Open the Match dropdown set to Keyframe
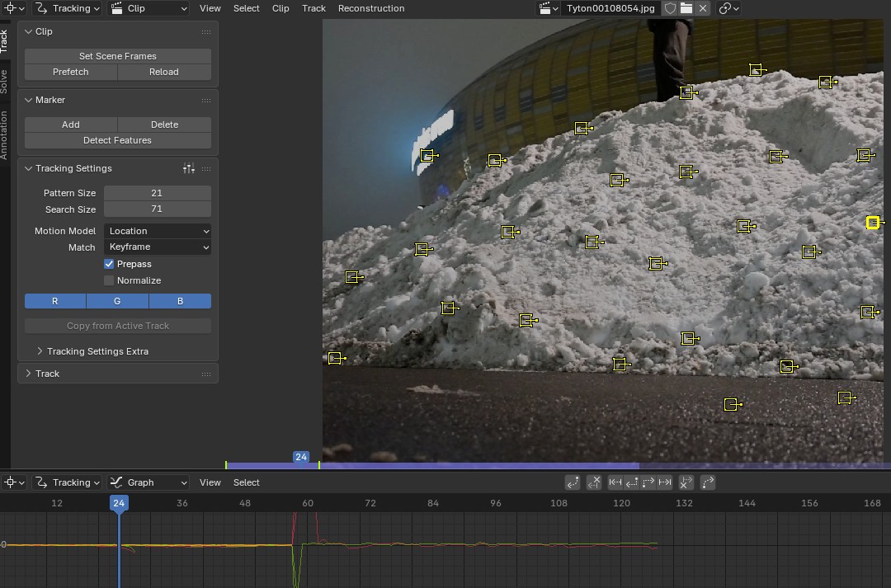The height and width of the screenshot is (588, 891). pos(157,247)
